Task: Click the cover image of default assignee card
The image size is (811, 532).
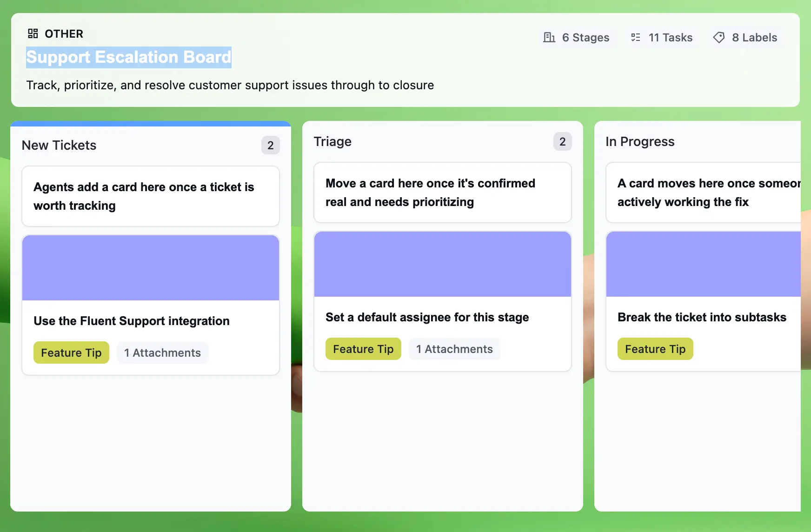Action: click(x=443, y=264)
